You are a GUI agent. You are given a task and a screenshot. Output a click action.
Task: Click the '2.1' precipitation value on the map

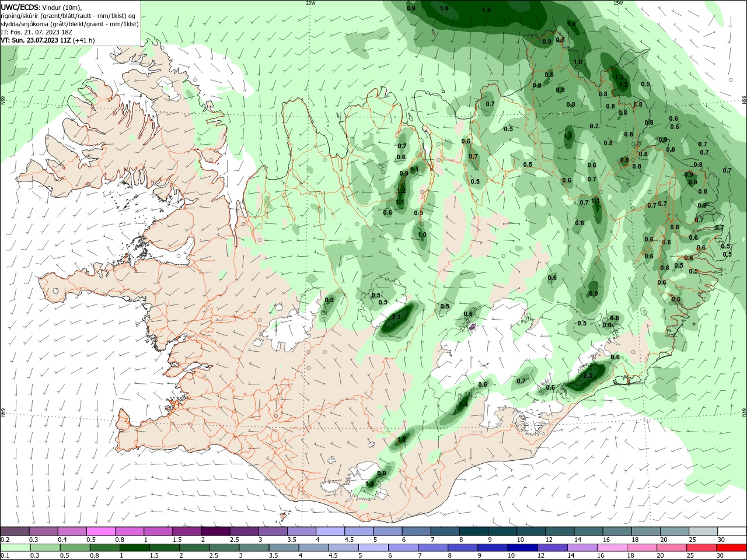396,317
